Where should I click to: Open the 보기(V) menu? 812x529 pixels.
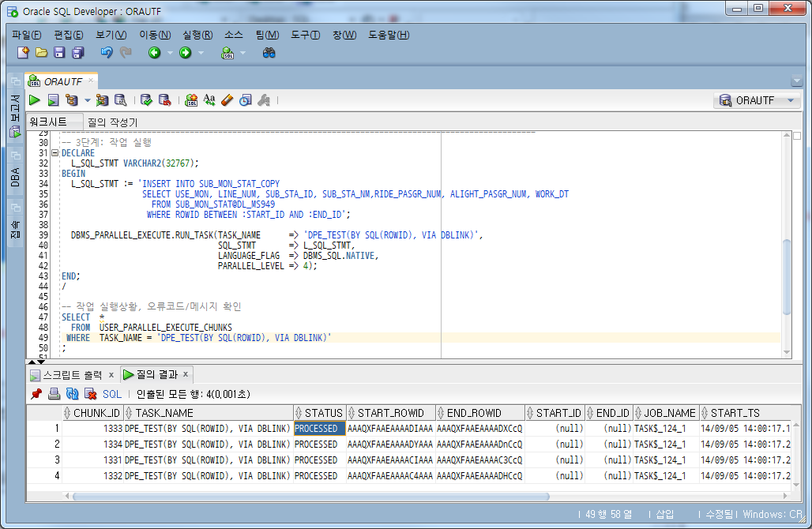coord(111,35)
